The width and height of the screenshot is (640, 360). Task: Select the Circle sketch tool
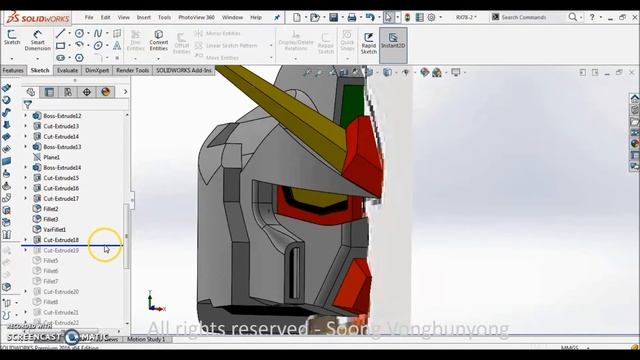79,33
